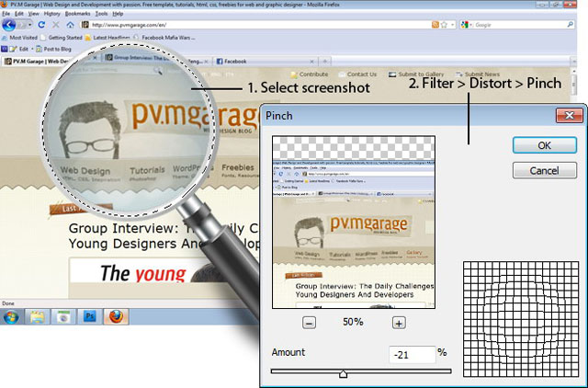Image resolution: width=588 pixels, height=388 pixels.
Task: Click the search magnifier in Google box
Action: (570, 25)
